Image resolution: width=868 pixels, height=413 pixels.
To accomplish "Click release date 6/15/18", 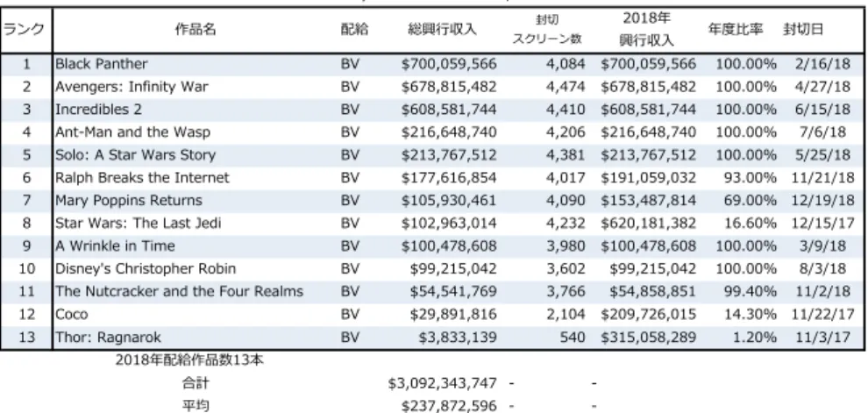I will click(822, 110).
